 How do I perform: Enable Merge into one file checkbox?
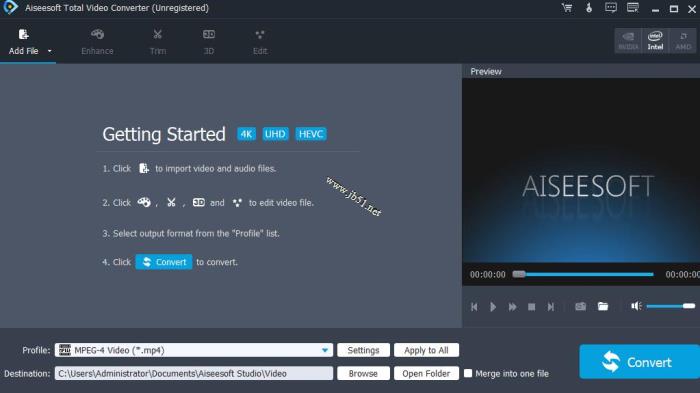tap(468, 373)
